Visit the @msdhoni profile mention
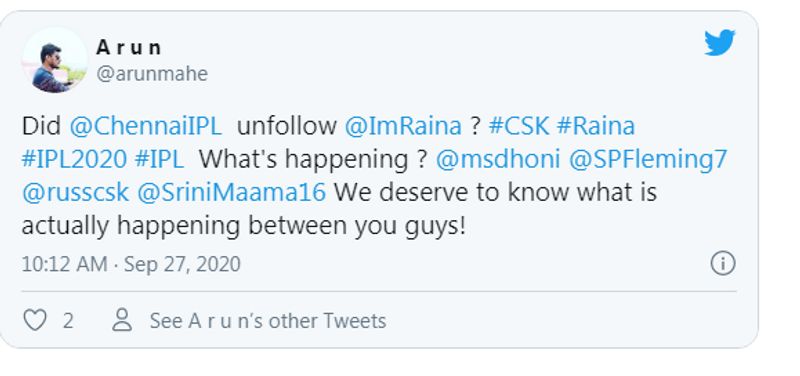Viewport: 800px width, 376px height. pos(498,159)
